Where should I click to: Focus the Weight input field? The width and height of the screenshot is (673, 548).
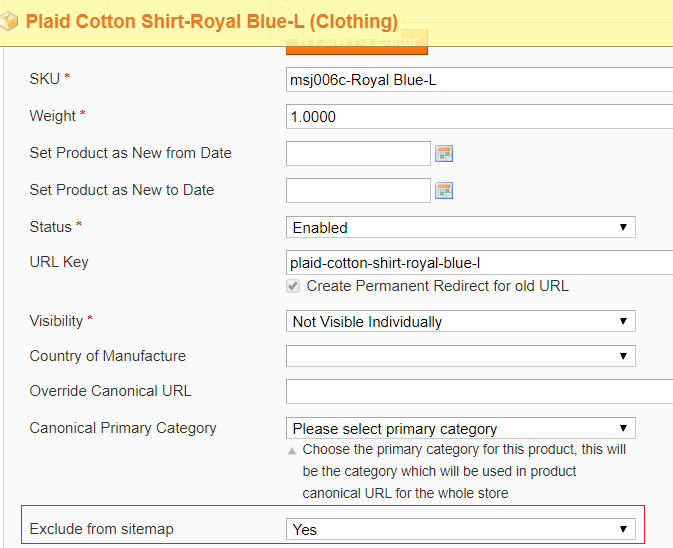pos(478,117)
